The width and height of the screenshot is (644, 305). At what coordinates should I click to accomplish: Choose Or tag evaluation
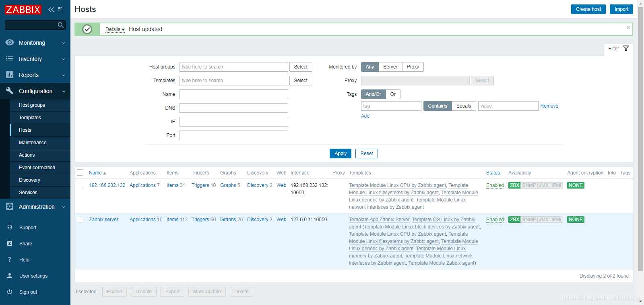point(393,94)
